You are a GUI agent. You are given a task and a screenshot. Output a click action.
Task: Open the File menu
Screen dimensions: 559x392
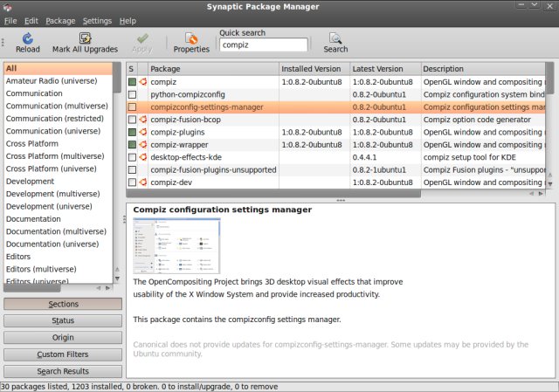(x=10, y=21)
